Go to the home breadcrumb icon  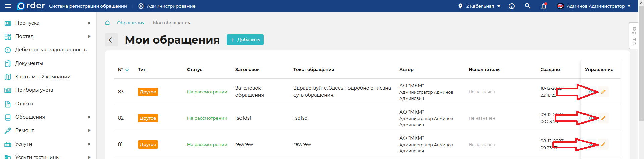point(107,23)
